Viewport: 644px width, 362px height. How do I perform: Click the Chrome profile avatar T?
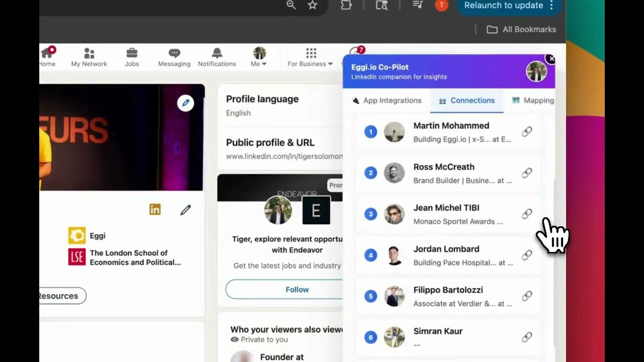click(x=441, y=5)
